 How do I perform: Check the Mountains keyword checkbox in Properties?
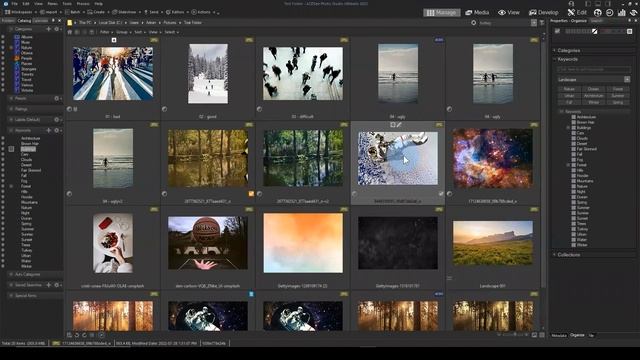point(573,181)
